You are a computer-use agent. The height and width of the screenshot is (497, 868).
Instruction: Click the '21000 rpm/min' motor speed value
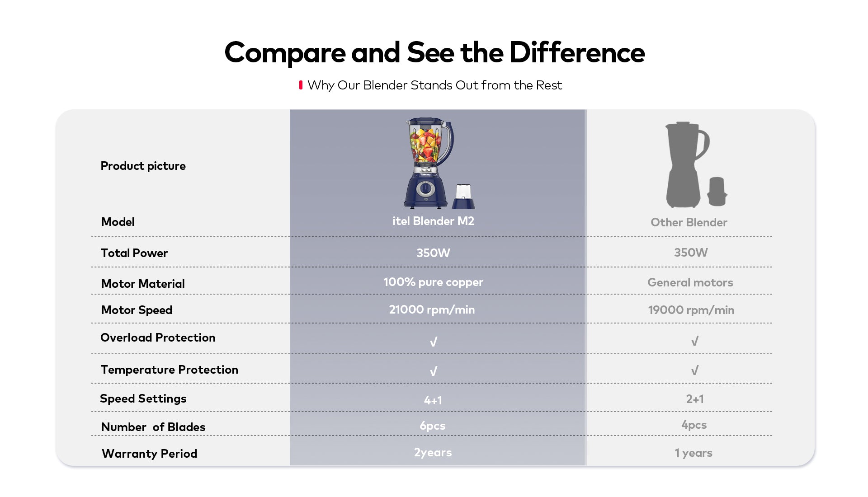click(x=432, y=309)
